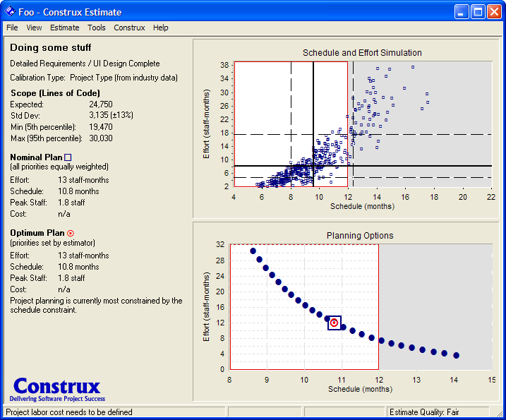This screenshot has width=506, height=420.
Task: Click the 'Nominal Plan' heading
Action: [36, 157]
